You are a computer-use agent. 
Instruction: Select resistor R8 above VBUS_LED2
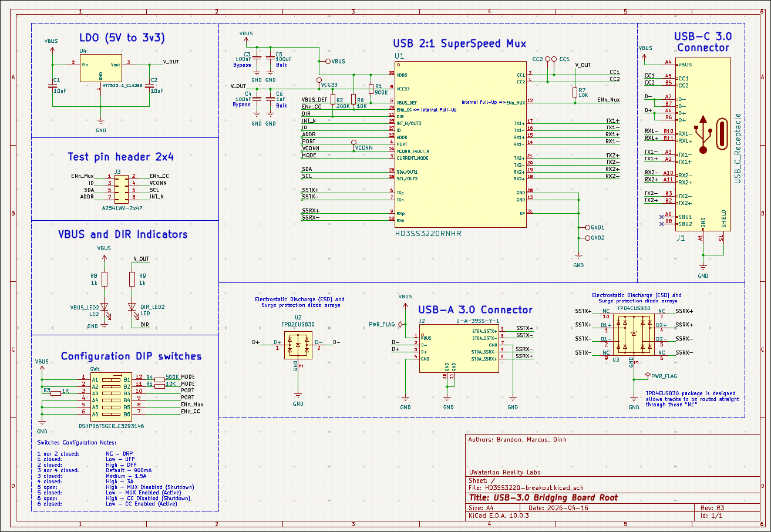104,279
